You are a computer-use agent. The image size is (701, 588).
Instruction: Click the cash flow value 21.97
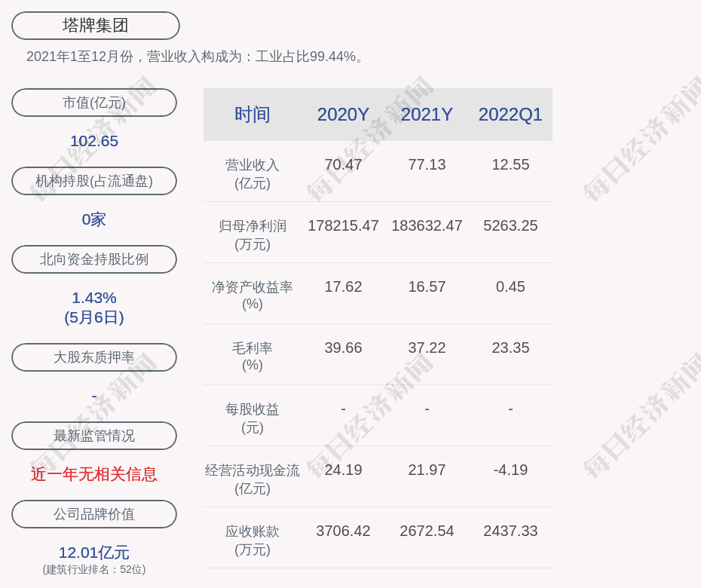pos(427,470)
